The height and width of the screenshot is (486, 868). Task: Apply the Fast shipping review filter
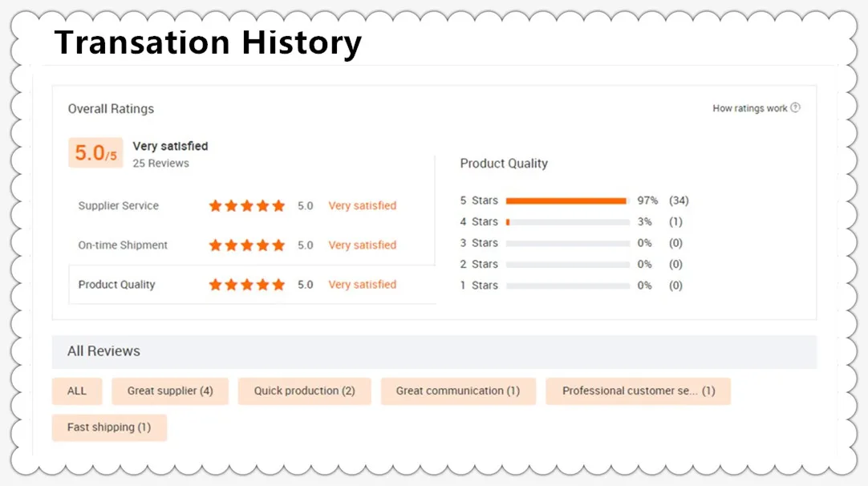[109, 427]
